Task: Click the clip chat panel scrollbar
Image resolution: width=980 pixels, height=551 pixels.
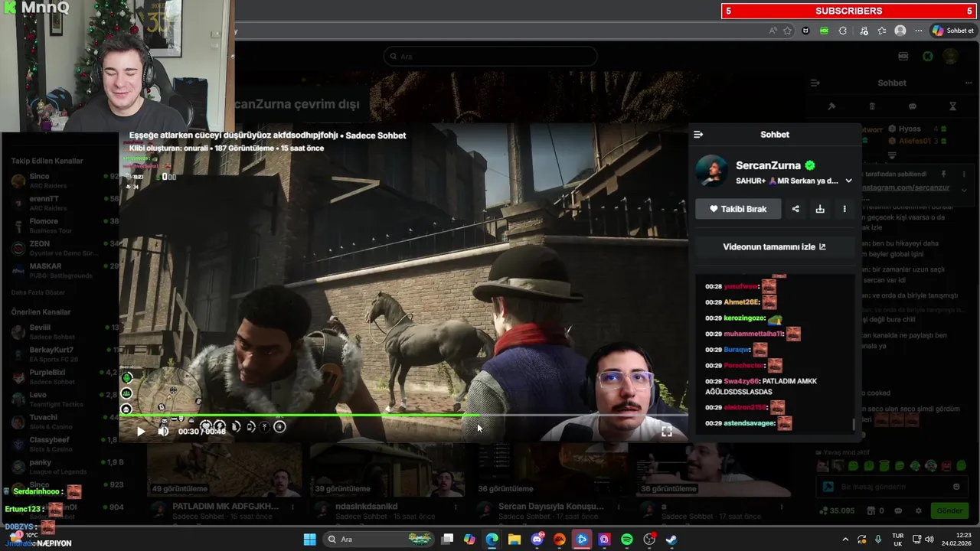Action: pyautogui.click(x=854, y=423)
